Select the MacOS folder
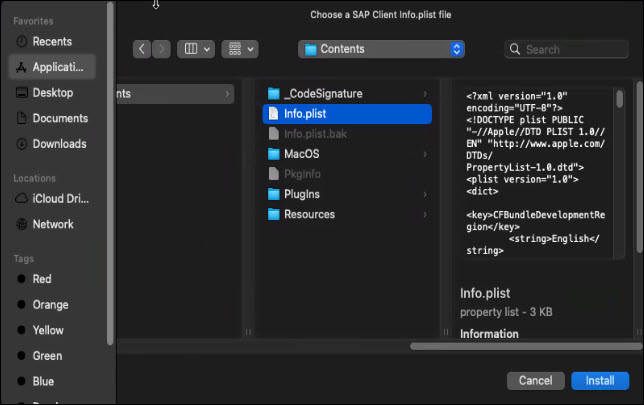 click(347, 154)
